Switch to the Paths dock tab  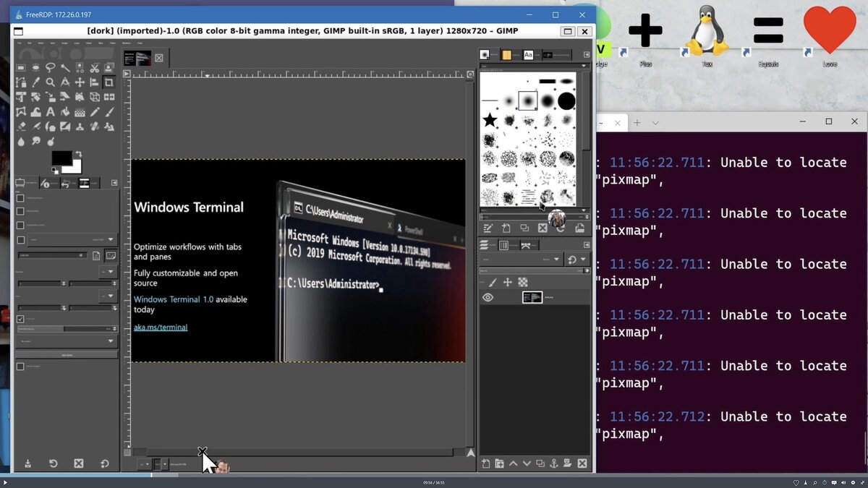tap(530, 245)
